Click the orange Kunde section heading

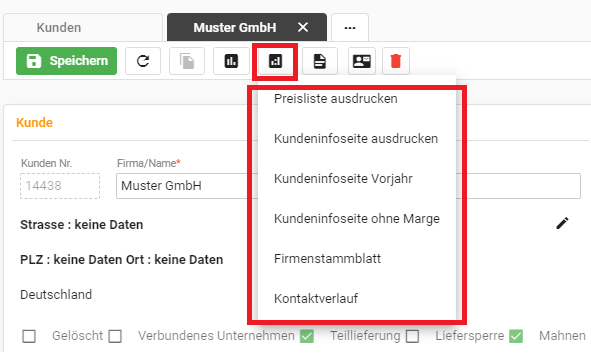34,123
